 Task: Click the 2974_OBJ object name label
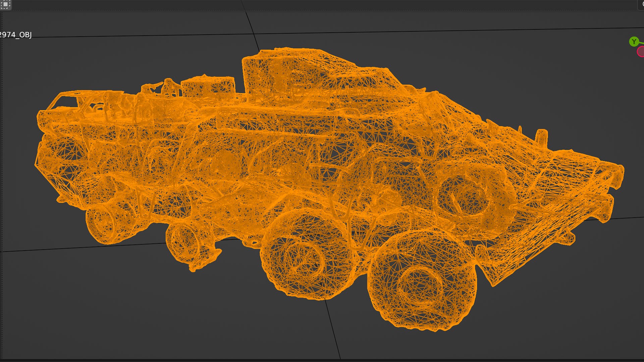pos(16,35)
